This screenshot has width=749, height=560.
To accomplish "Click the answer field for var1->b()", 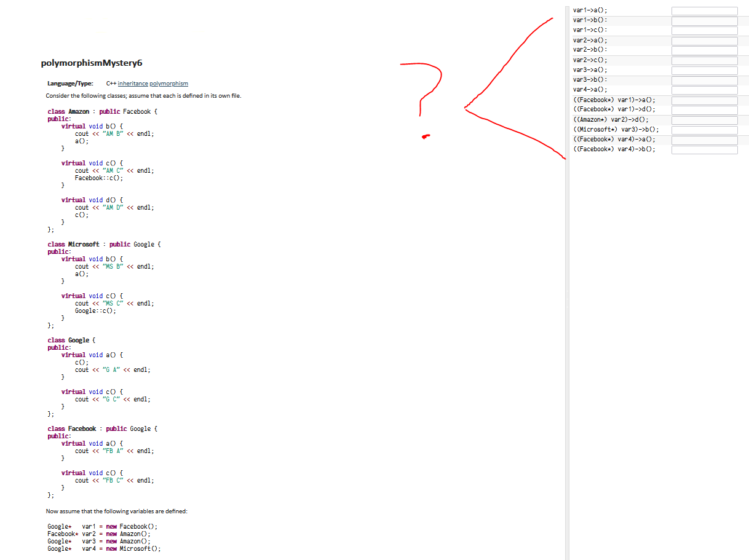I will pos(704,20).
